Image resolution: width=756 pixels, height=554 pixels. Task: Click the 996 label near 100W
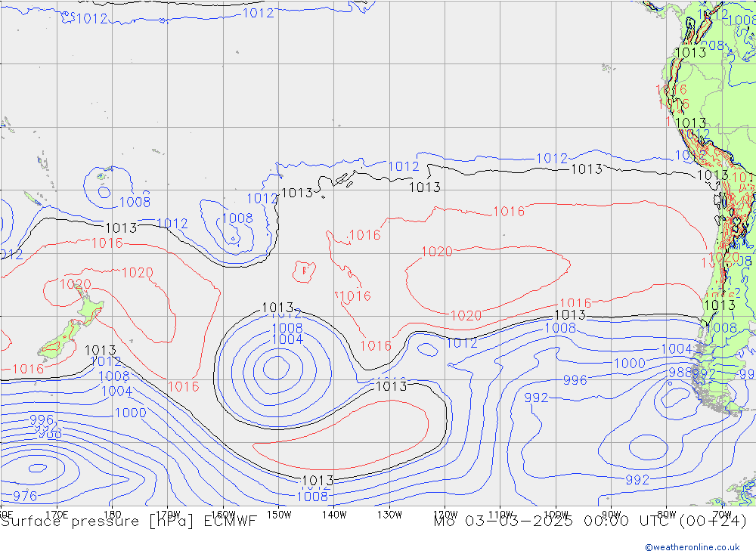[575, 380]
